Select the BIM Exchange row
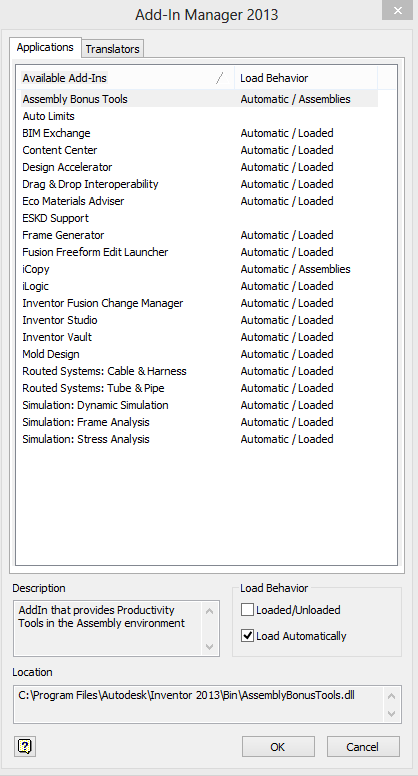This screenshot has width=418, height=776. 198,133
